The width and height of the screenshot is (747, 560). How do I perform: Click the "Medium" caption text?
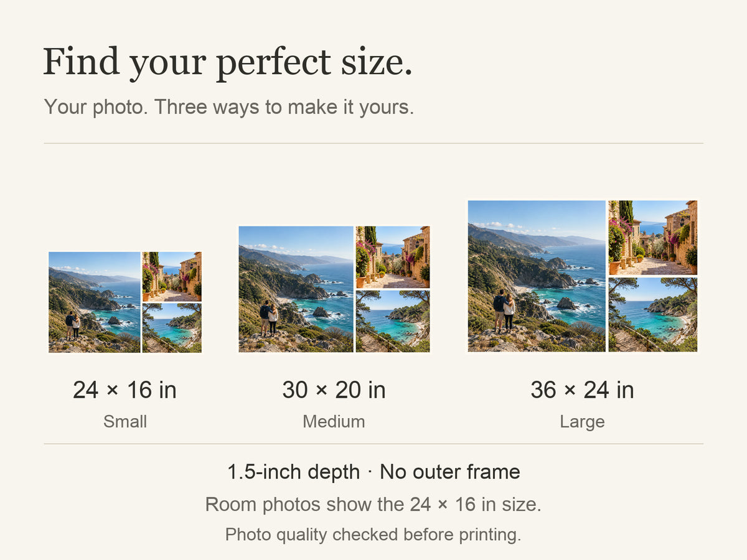pos(334,421)
